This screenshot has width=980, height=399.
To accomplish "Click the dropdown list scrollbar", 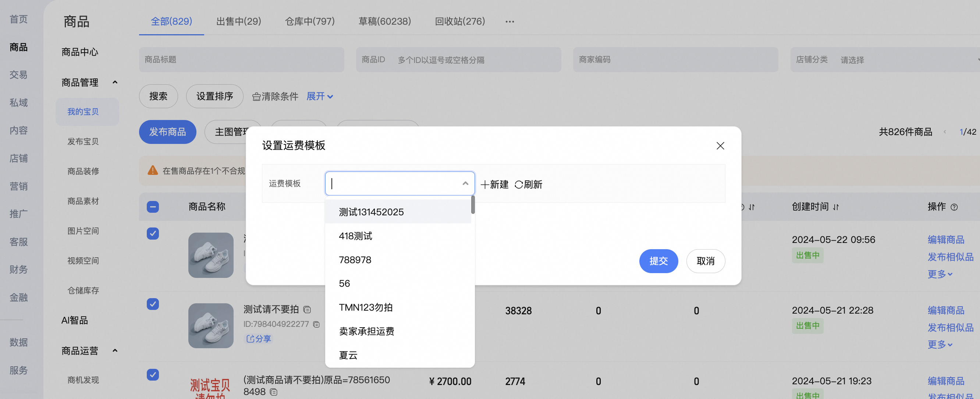I will (473, 205).
